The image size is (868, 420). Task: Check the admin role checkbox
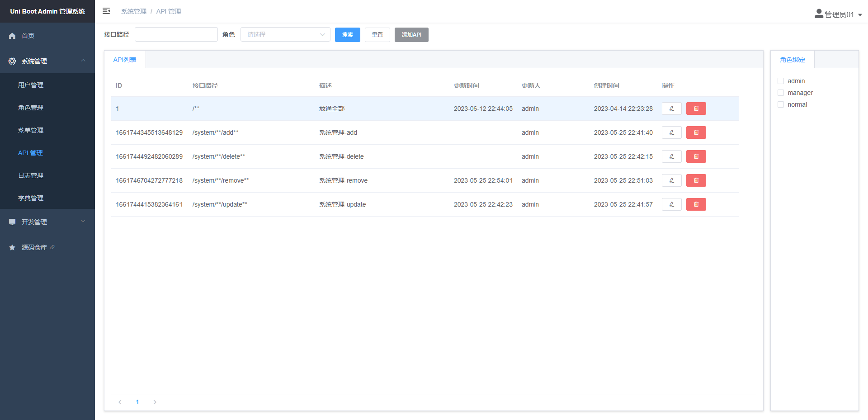pos(781,81)
